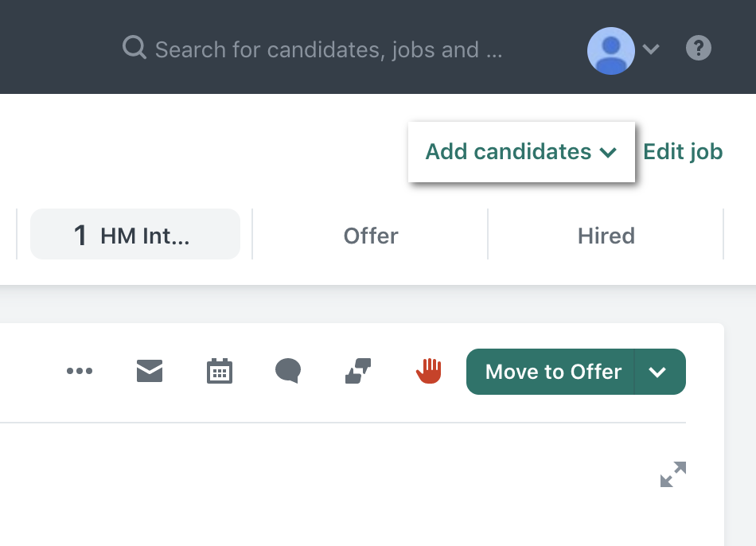Send email using the envelope icon
The width and height of the screenshot is (756, 546).
[150, 371]
